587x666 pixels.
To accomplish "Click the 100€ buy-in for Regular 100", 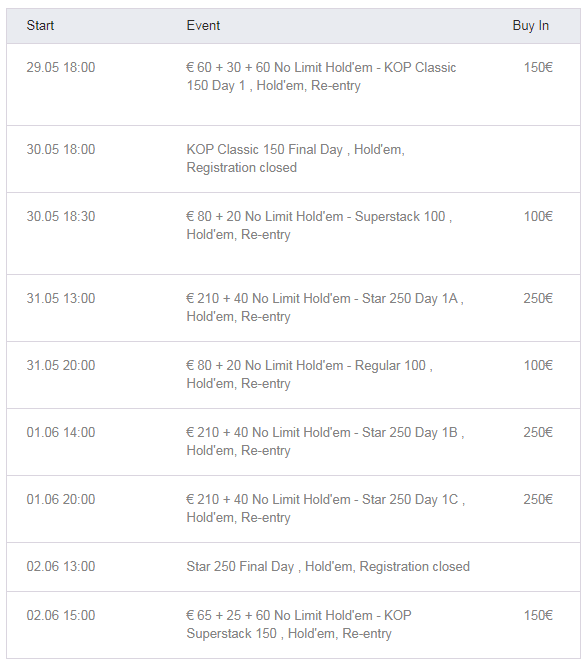I will (x=538, y=366).
